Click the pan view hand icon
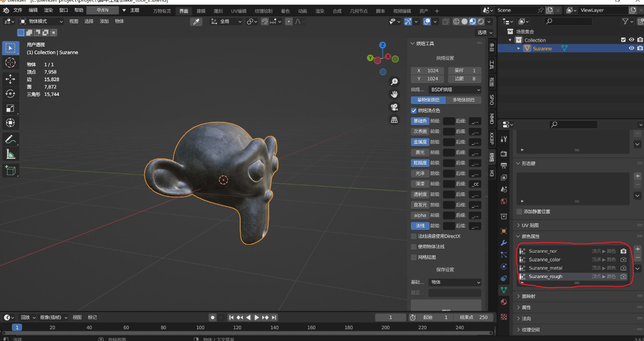644x341 pixels. [x=394, y=94]
